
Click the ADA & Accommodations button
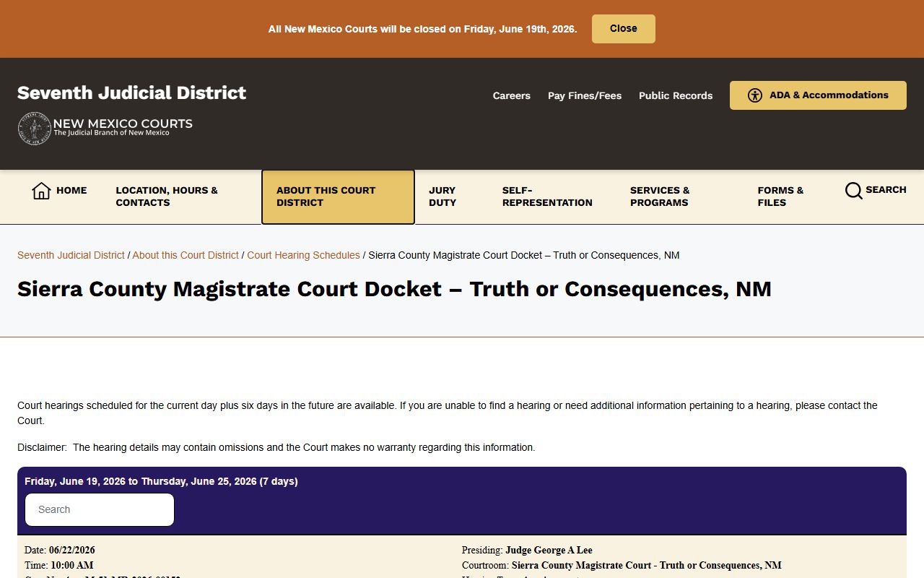tap(818, 95)
